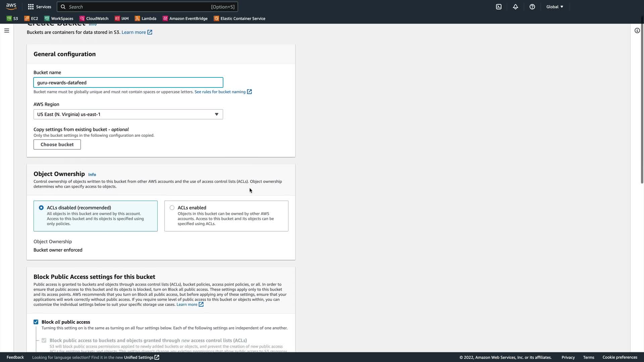Screen dimensions: 644x362
Task: Open the help question mark icon
Action: (x=532, y=7)
